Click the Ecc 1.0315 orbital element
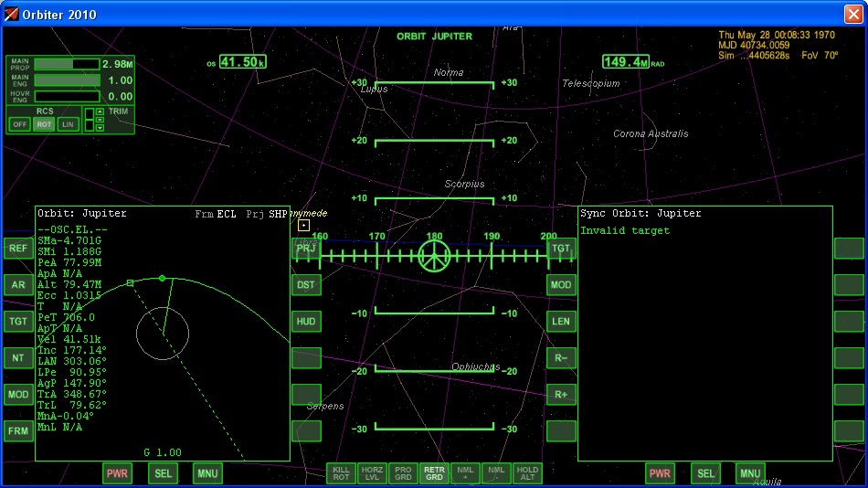This screenshot has width=868, height=488. (x=69, y=295)
